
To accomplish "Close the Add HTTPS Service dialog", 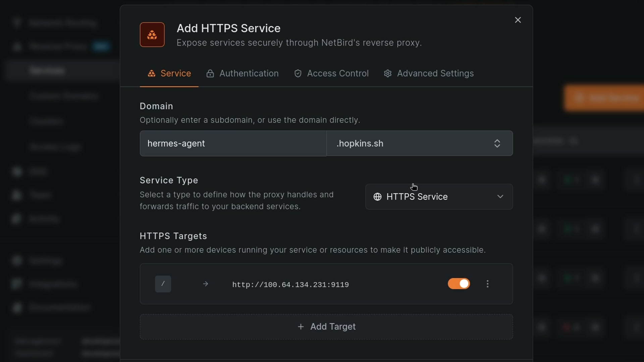I will [518, 20].
